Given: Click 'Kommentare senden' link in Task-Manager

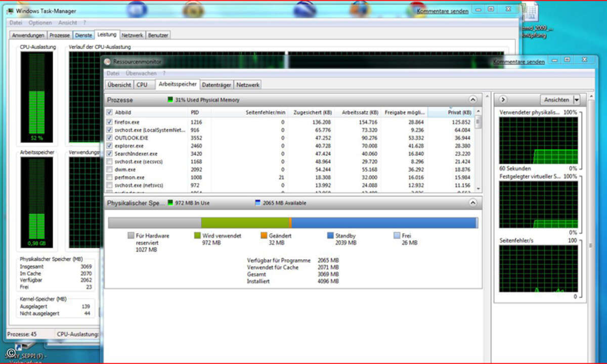Looking at the screenshot, I should point(443,11).
